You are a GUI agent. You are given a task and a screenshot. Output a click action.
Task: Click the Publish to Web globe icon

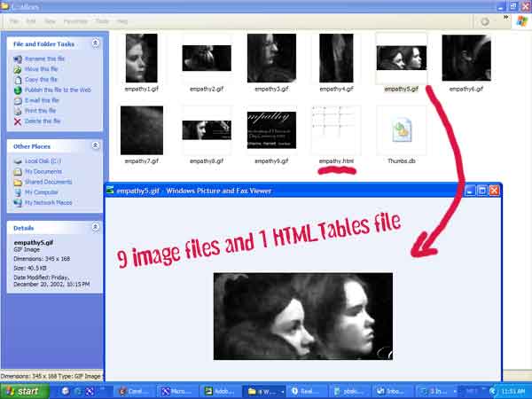click(18, 90)
